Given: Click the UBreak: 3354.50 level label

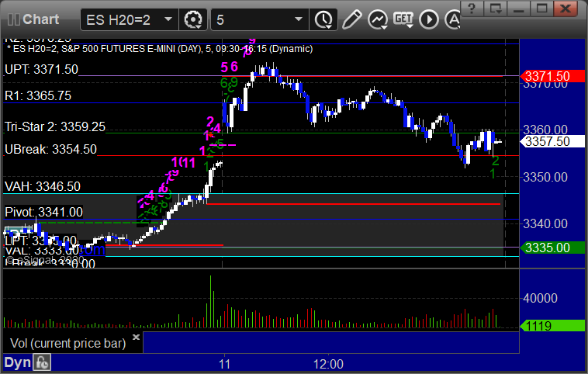Looking at the screenshot, I should (x=50, y=149).
